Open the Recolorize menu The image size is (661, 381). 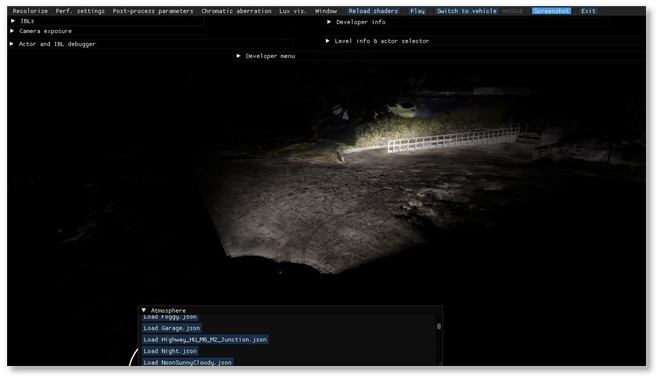pos(30,11)
